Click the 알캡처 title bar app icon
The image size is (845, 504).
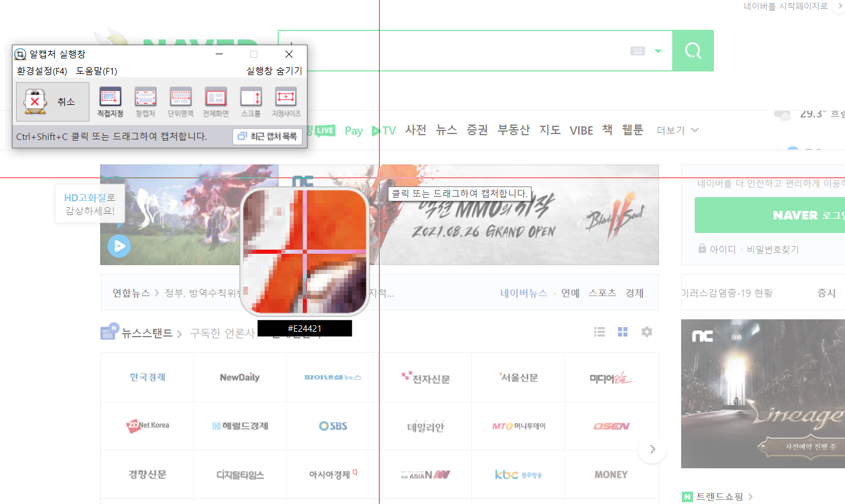pos(20,54)
